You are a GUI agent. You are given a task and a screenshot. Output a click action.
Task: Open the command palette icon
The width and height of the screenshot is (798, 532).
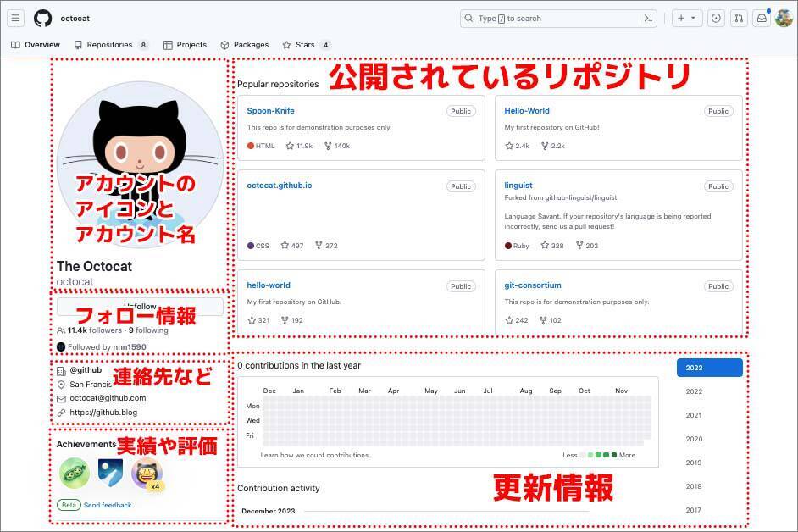pyautogui.click(x=649, y=18)
